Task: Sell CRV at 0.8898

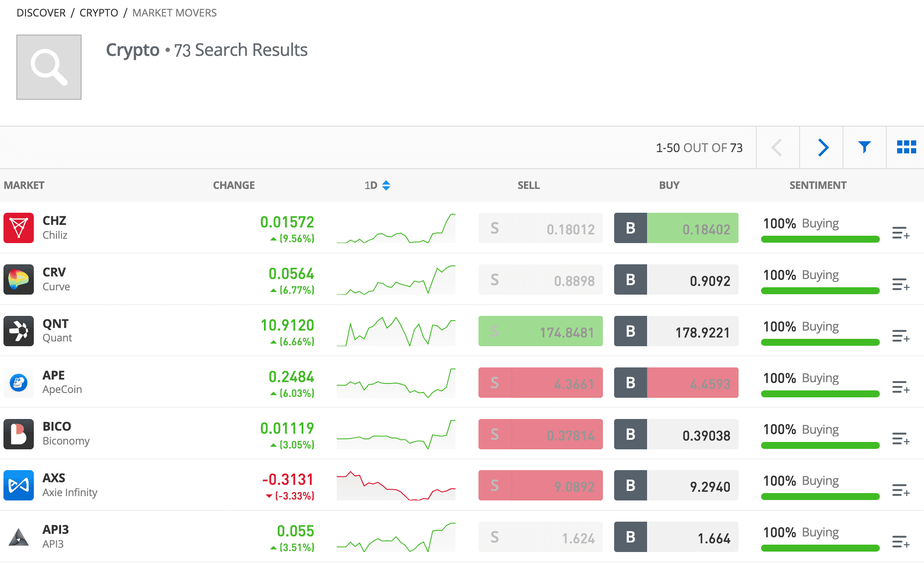Action: click(x=540, y=279)
